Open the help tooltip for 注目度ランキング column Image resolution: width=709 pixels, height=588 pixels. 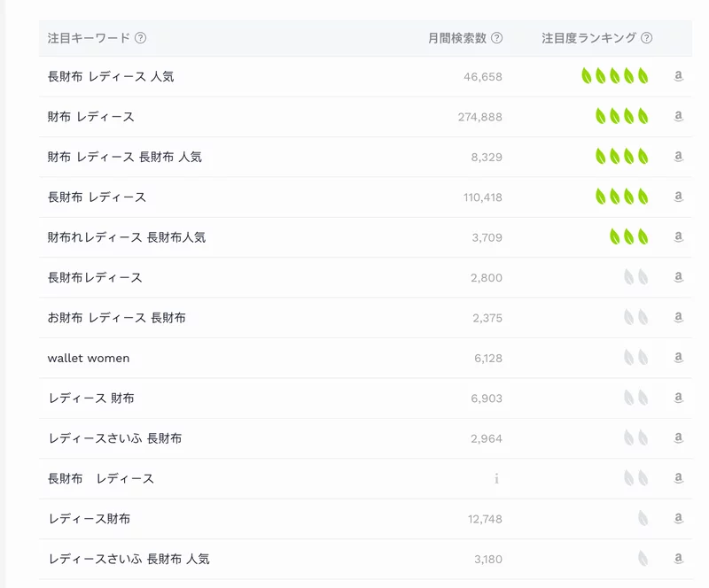pos(648,38)
